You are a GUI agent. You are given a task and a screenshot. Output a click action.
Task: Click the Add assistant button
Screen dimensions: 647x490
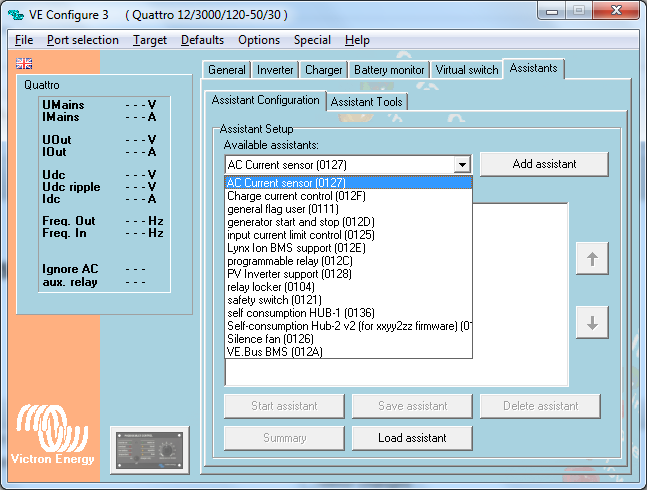(x=544, y=164)
